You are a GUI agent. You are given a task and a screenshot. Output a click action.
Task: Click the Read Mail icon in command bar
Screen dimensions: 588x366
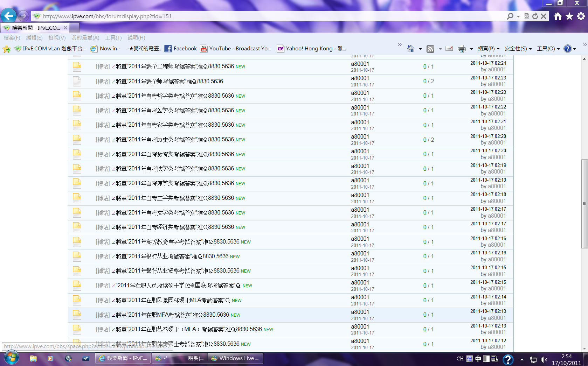[449, 49]
